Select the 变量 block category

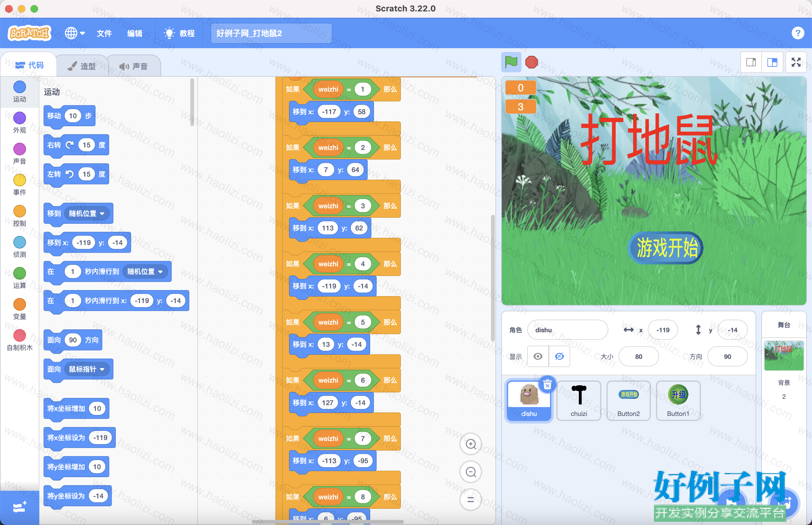pos(19,309)
